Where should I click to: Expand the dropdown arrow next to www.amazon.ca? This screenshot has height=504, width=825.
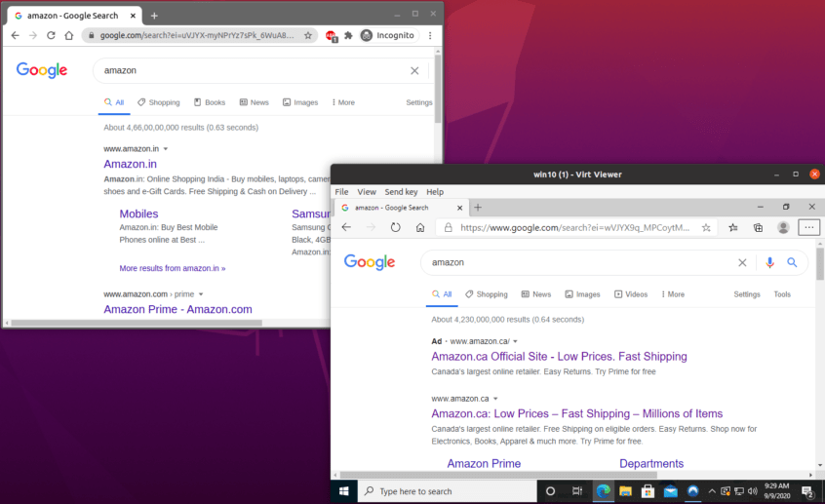(495, 399)
